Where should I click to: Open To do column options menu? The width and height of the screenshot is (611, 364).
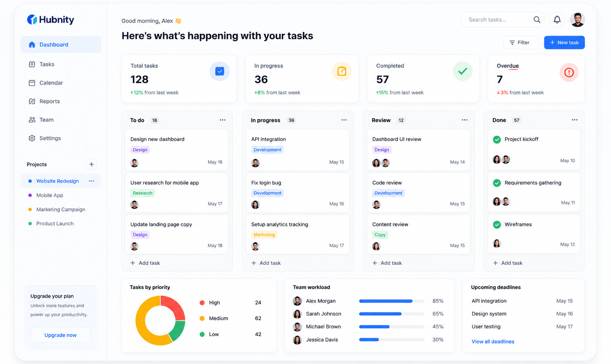pyautogui.click(x=223, y=120)
